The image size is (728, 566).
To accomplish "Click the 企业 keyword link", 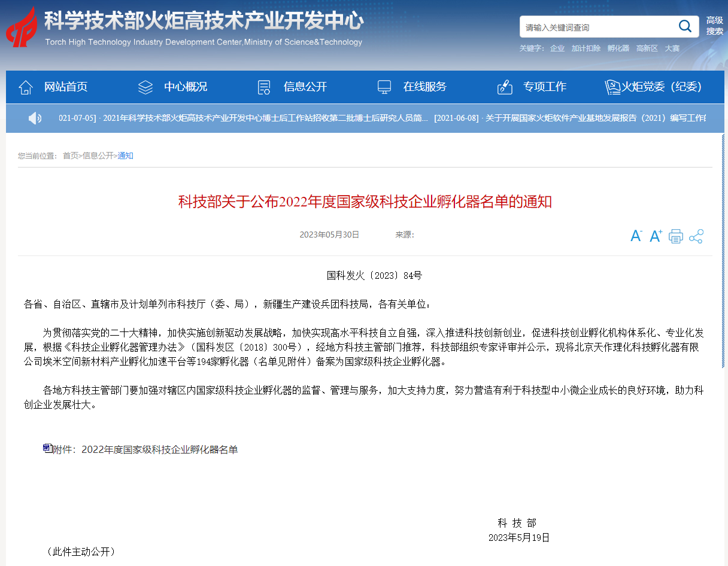I will (x=557, y=48).
